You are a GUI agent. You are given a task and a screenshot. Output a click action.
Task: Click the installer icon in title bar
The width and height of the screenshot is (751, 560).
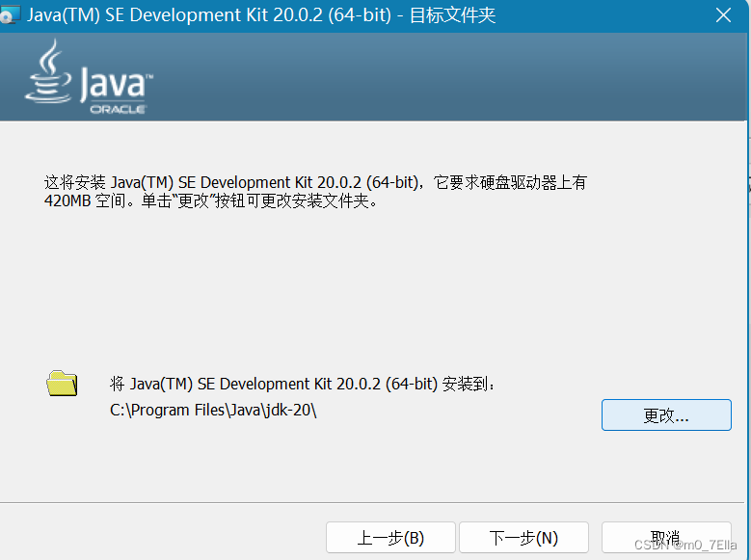click(x=10, y=14)
